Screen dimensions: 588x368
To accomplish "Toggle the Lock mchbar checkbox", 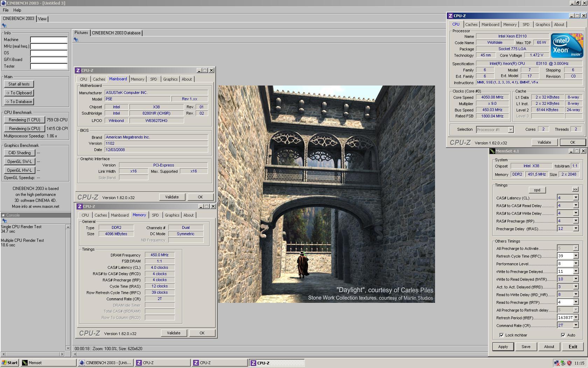I will (501, 335).
